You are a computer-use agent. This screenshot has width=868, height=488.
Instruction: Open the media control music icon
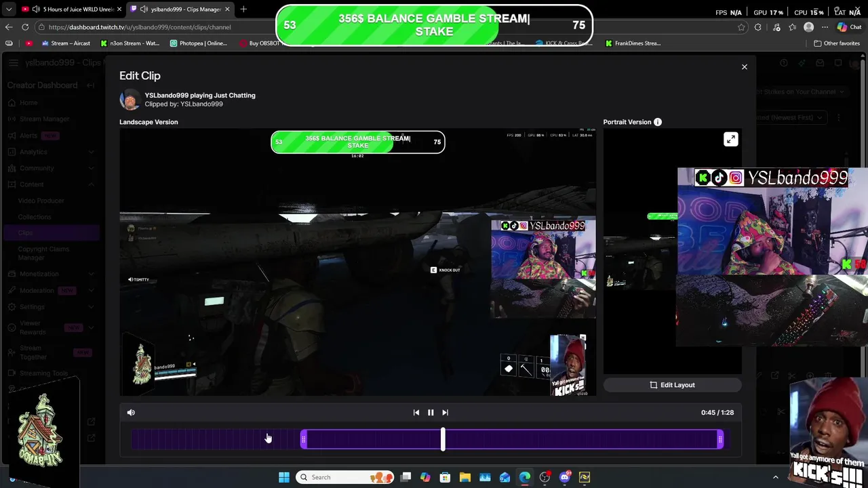[x=776, y=27]
